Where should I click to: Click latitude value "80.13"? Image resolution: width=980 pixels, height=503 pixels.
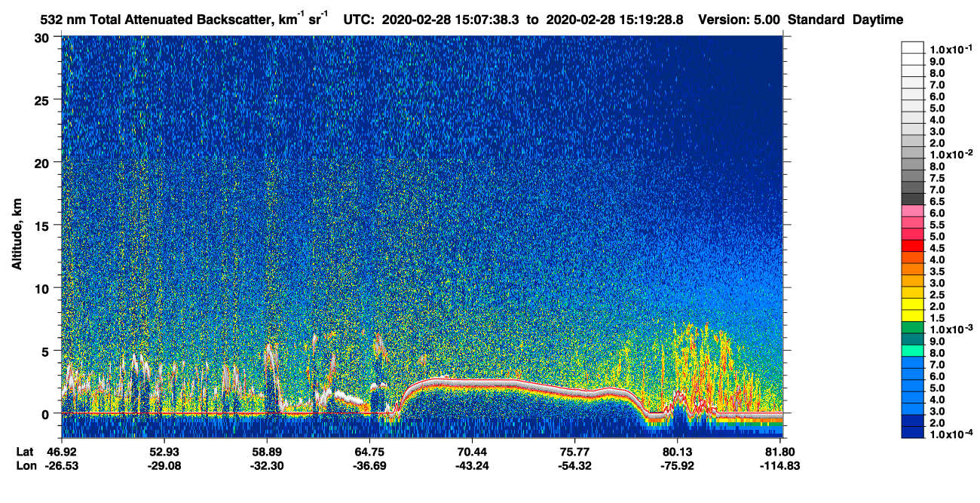point(678,451)
